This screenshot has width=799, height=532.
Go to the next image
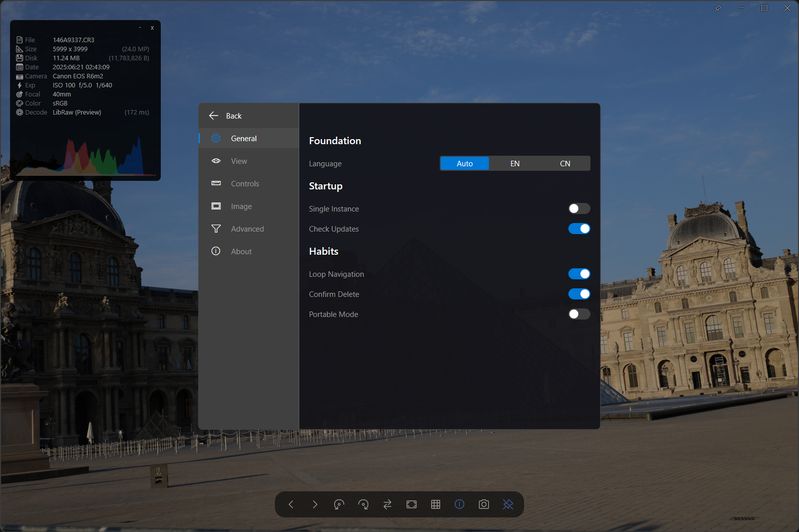[x=315, y=504]
